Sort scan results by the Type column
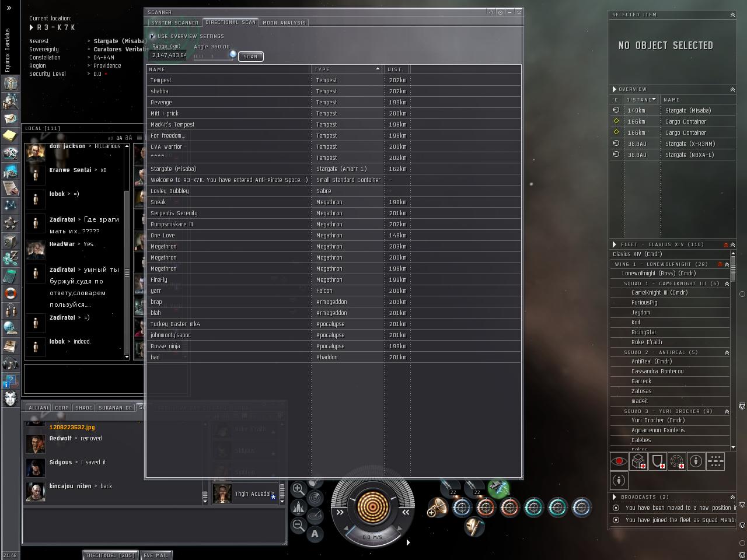Viewport: 747px width, 560px height. 347,69
